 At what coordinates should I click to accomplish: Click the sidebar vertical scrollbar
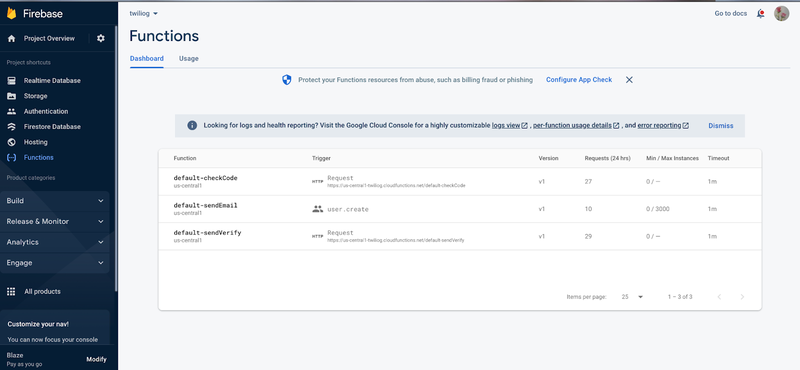pos(116,158)
